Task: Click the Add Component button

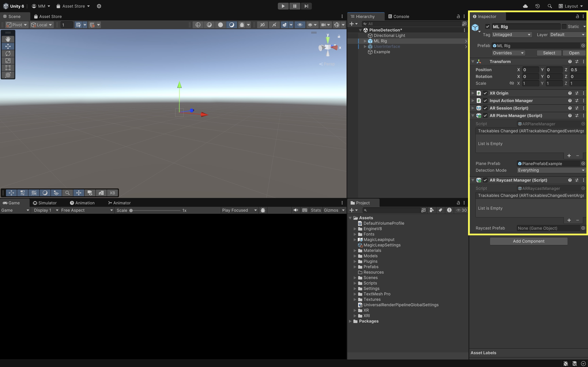Action: point(528,241)
